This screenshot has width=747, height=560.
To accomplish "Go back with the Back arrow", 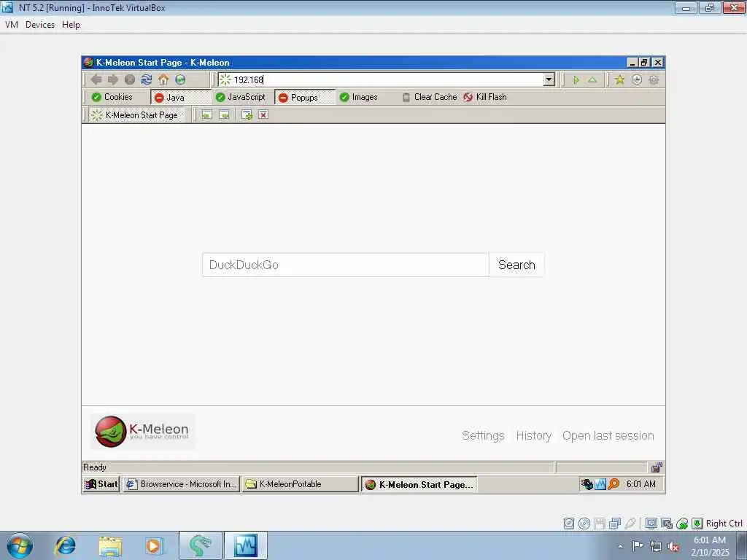I will click(96, 79).
